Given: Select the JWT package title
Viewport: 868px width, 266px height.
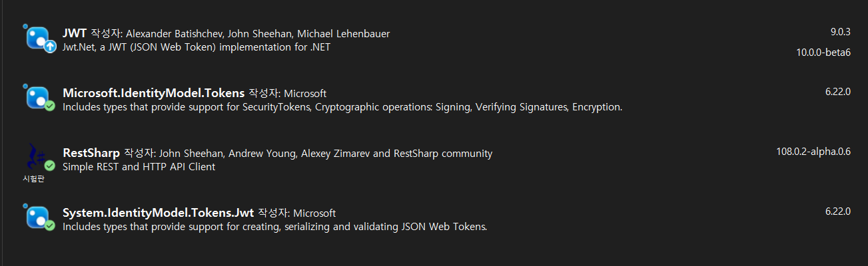Looking at the screenshot, I should tap(75, 33).
